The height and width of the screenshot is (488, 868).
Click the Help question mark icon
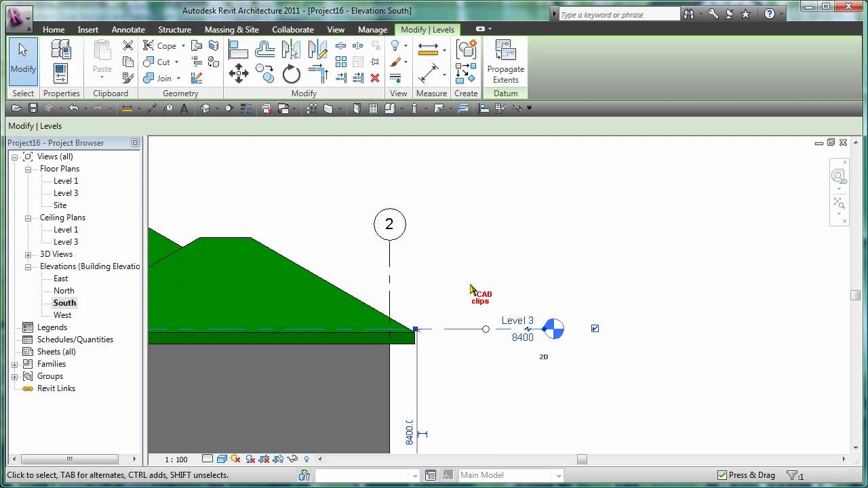click(770, 14)
